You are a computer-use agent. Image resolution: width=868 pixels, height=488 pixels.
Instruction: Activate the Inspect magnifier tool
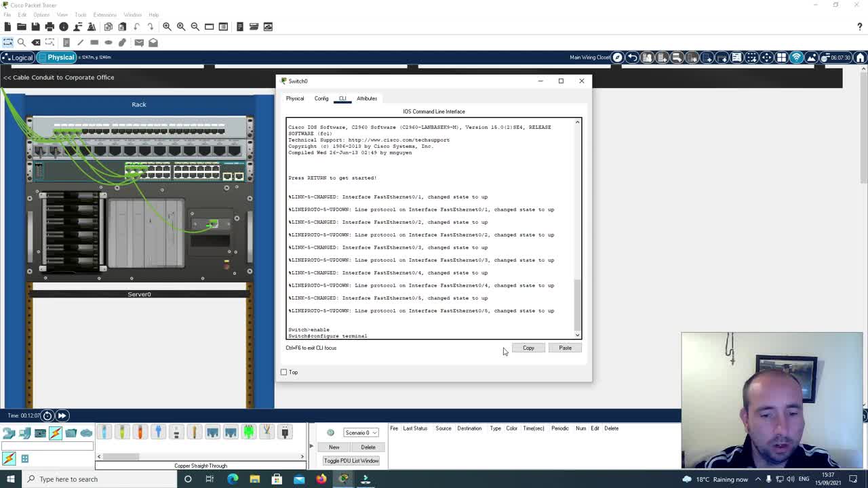(x=22, y=42)
